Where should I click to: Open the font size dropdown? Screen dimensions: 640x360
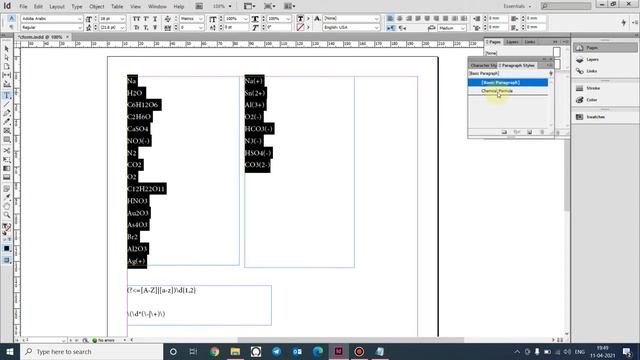(x=122, y=19)
